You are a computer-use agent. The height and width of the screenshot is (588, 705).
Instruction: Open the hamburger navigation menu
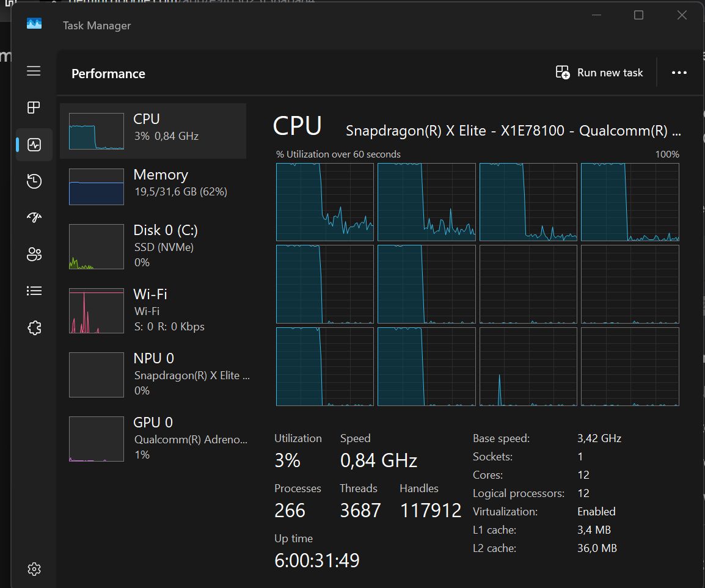click(34, 71)
